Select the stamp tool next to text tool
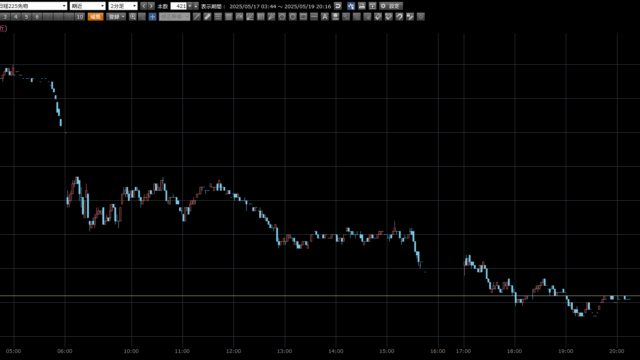The image size is (640, 360). pos(335,17)
